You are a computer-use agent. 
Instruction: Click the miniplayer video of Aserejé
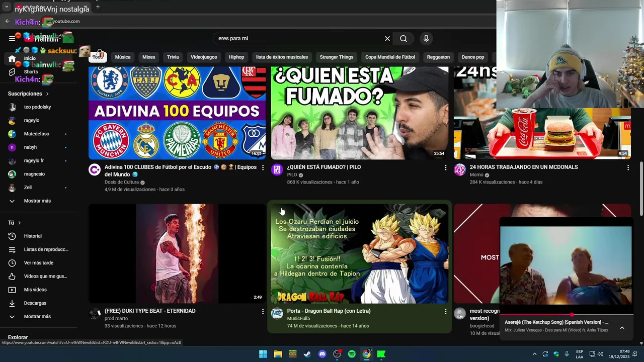(566, 265)
